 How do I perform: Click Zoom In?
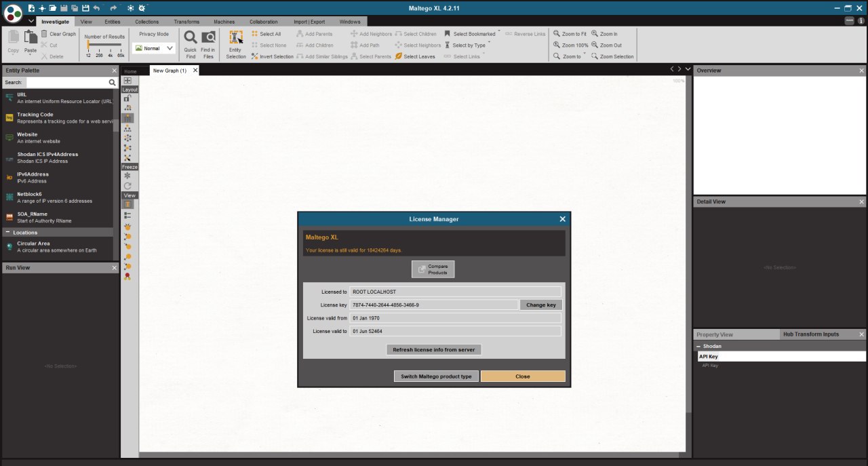pos(604,34)
